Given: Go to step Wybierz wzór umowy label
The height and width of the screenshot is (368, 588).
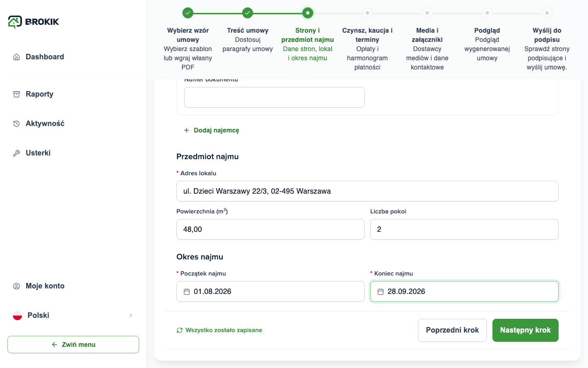Looking at the screenshot, I should 188,35.
